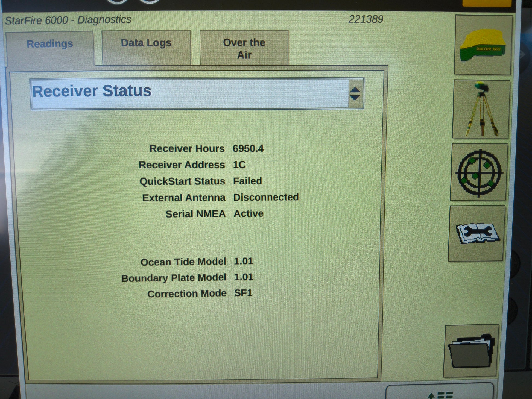The width and height of the screenshot is (532, 399).
Task: Select the Receiver Address value 1C
Action: (x=239, y=165)
